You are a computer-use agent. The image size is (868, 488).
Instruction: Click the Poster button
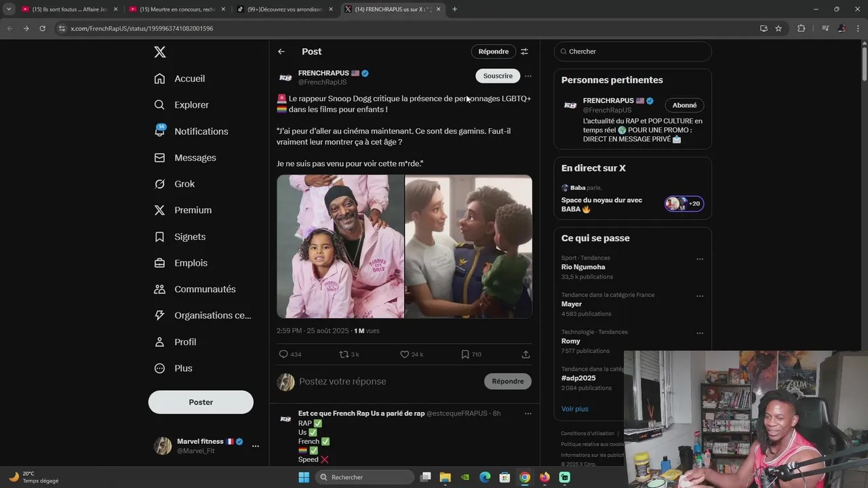pos(201,402)
